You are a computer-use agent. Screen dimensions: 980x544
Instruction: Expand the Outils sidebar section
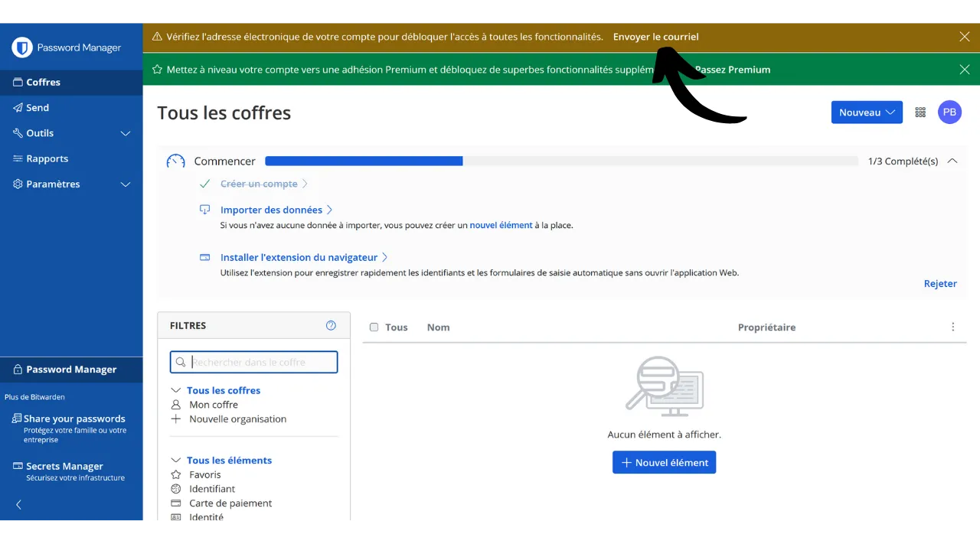(x=126, y=133)
